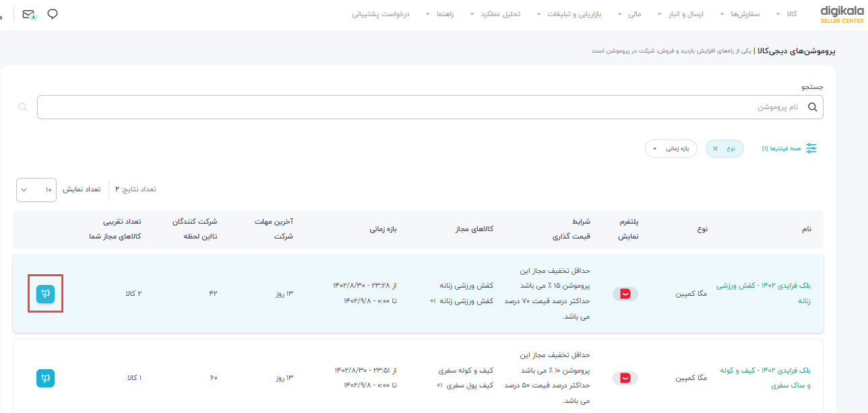Click the نام column header
This screenshot has width=868, height=413.
(x=807, y=229)
